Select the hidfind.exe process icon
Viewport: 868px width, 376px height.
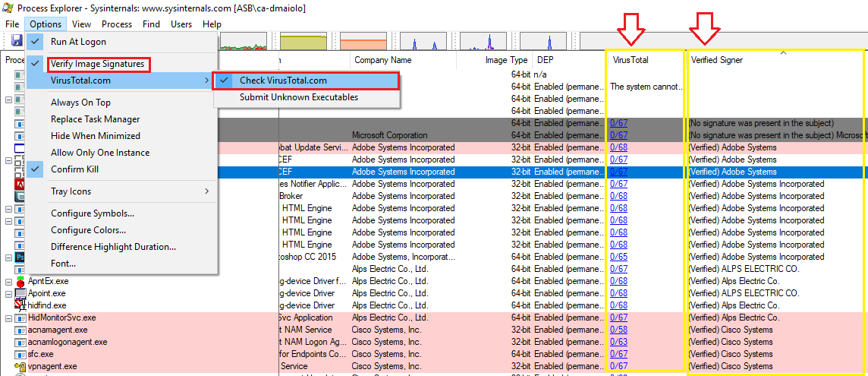(20, 305)
